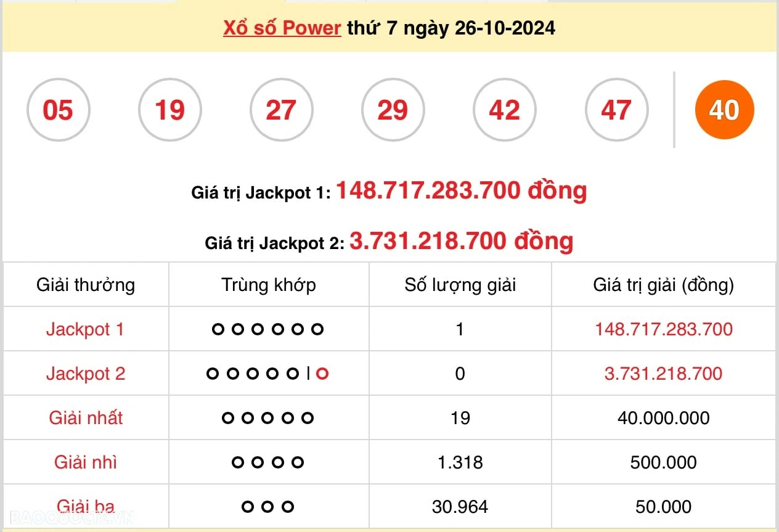Select the lottery ball numbered 47
779x532 pixels.
616,110
